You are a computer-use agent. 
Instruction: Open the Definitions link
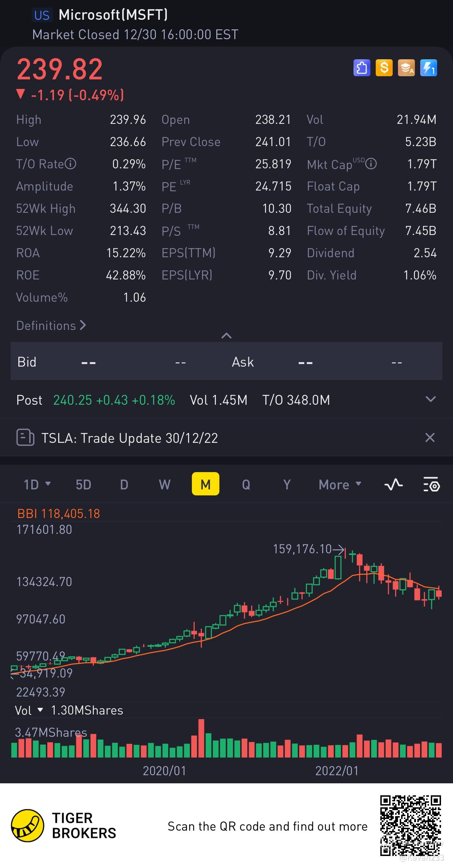pyautogui.click(x=51, y=325)
